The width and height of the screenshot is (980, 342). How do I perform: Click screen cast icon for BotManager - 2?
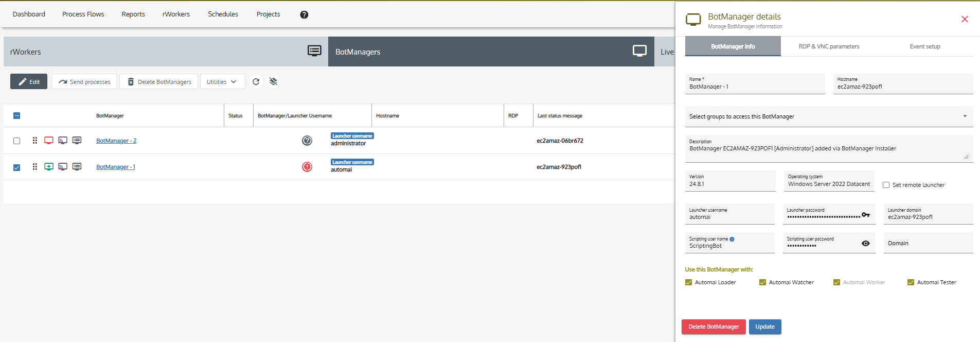pos(63,140)
